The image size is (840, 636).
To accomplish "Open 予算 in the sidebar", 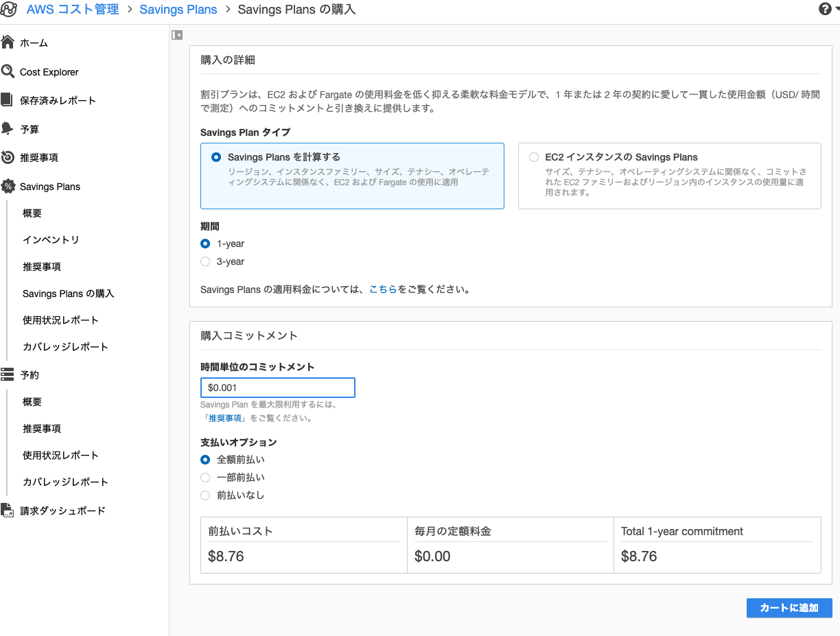I will point(30,130).
